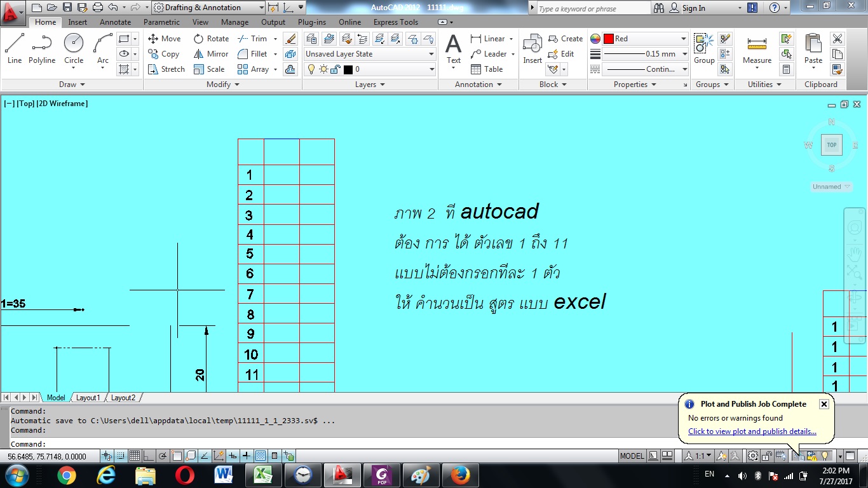
Task: Click the Move tool
Action: (165, 39)
